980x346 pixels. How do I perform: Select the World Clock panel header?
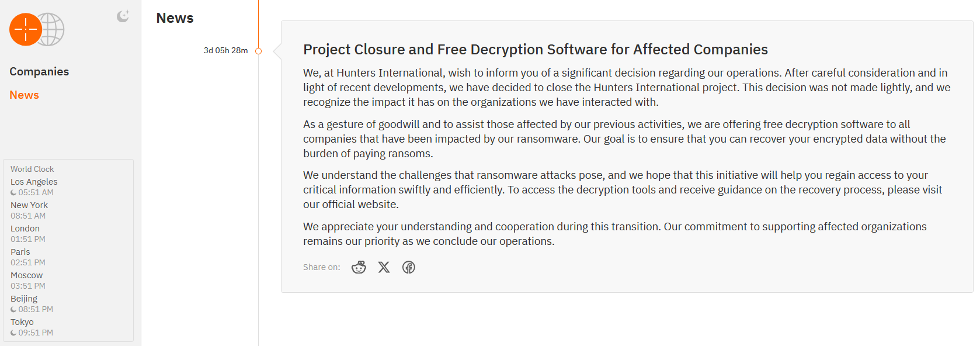tap(32, 169)
